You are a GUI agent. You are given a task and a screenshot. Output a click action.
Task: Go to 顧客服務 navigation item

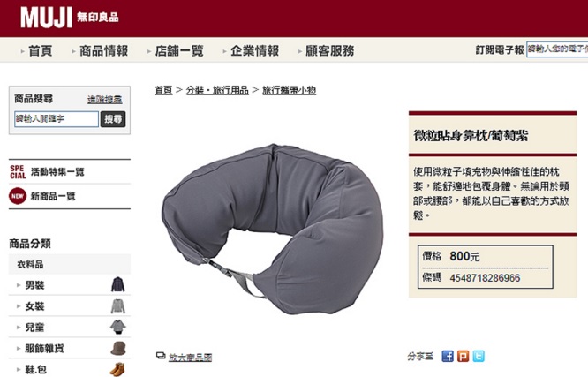click(x=330, y=50)
